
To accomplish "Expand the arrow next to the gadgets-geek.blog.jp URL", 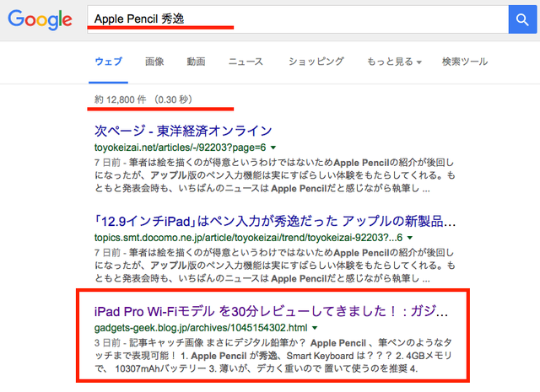I will [x=315, y=328].
